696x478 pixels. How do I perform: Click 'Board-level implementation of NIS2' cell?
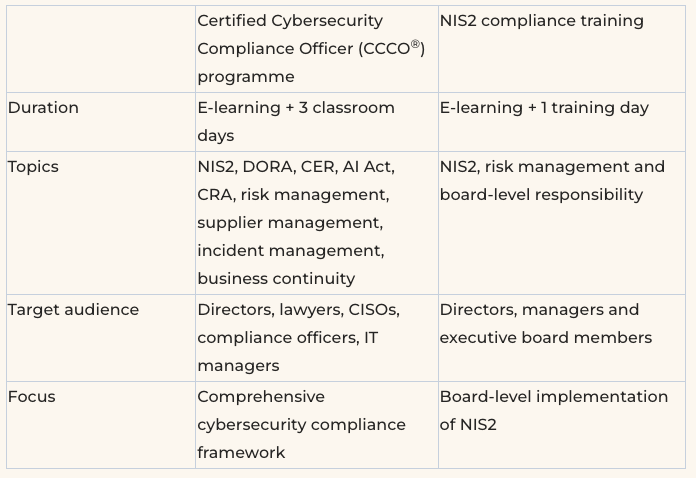click(x=553, y=410)
